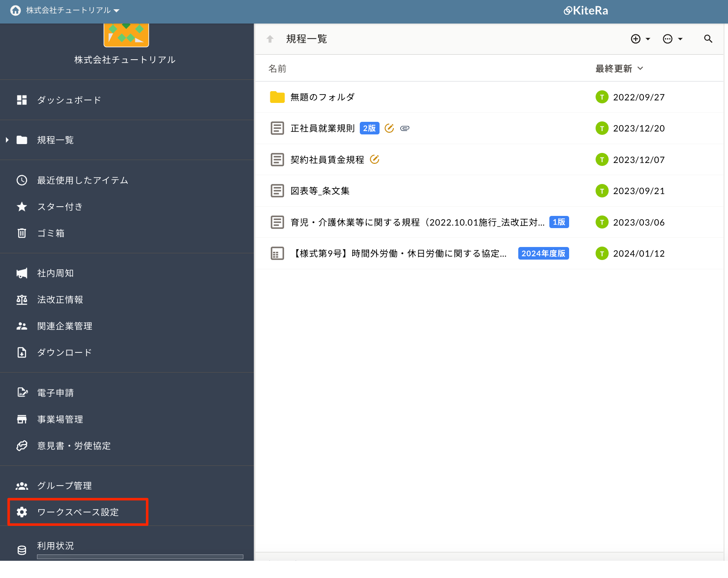
Task: Click the upload arrow beside 規程一覧 title
Action: 269,39
